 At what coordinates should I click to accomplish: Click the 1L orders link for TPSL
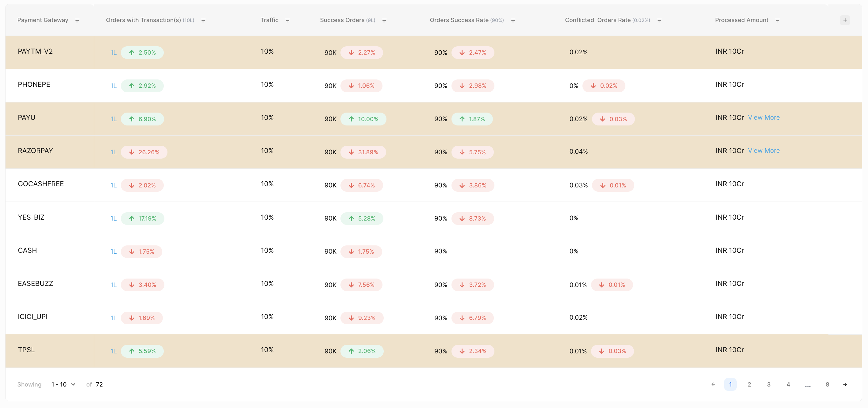(x=113, y=351)
